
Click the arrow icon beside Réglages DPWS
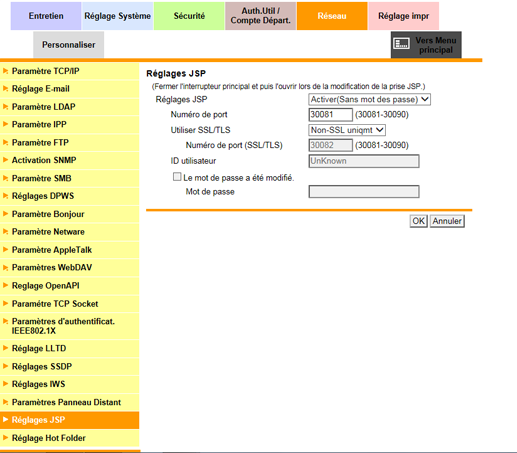5,196
